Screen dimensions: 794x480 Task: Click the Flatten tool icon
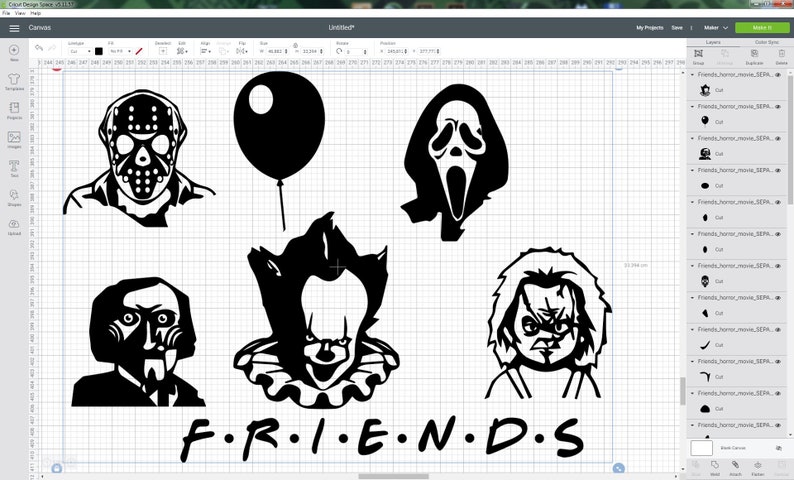coord(758,465)
